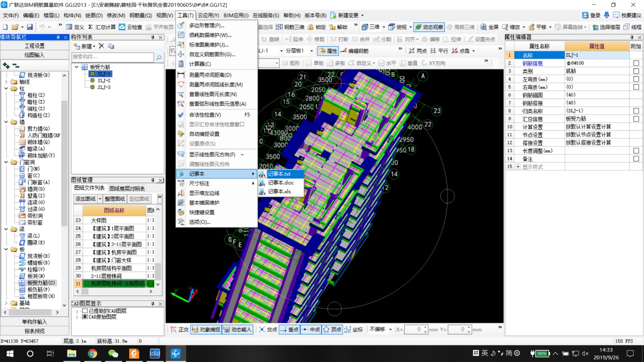Click the 记事本.doc entry
This screenshot has height=362, width=644.
pyautogui.click(x=281, y=183)
